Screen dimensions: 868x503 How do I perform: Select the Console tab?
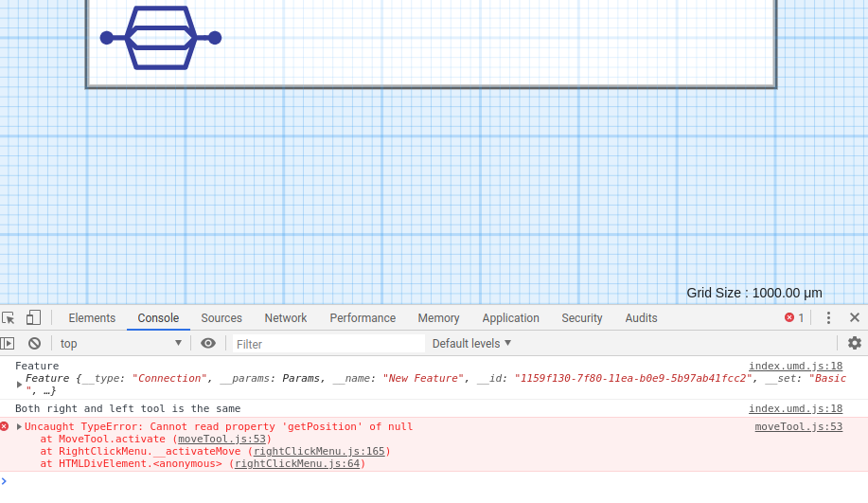tap(158, 318)
